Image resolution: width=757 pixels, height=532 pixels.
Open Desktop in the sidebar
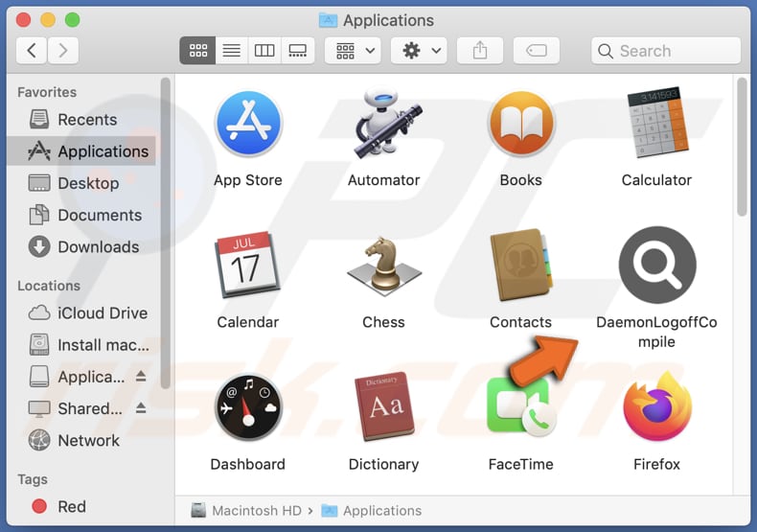[81, 183]
